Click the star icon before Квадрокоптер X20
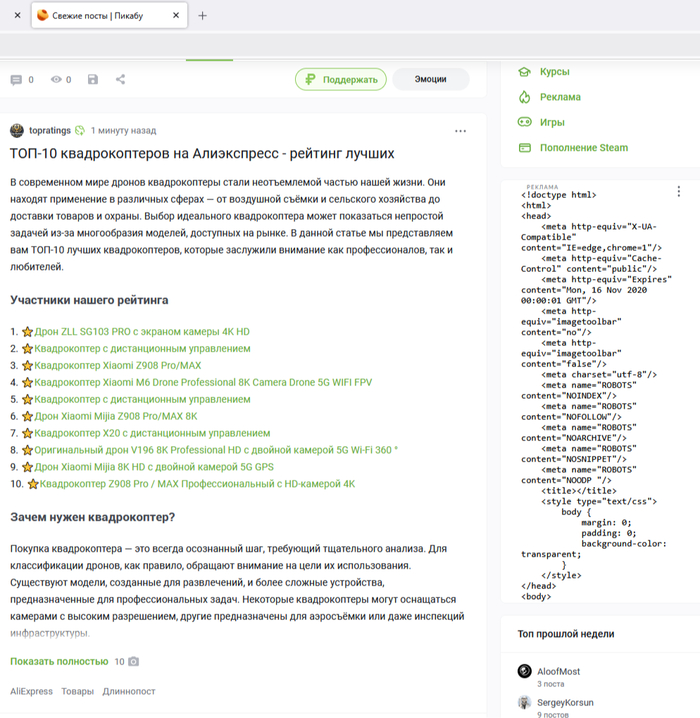The width and height of the screenshot is (700, 718). (x=27, y=433)
